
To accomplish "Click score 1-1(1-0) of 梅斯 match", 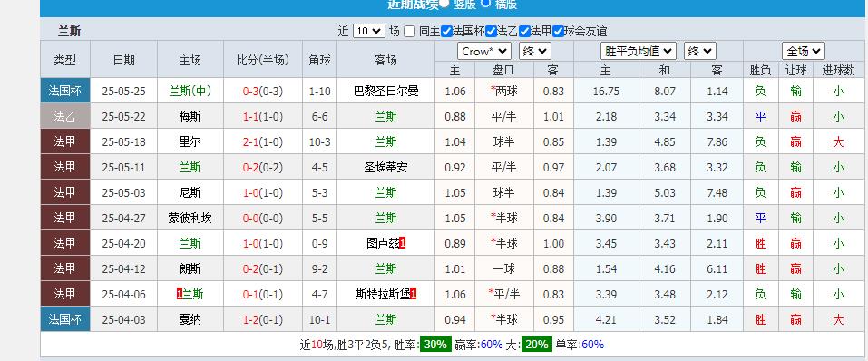I will click(263, 116).
